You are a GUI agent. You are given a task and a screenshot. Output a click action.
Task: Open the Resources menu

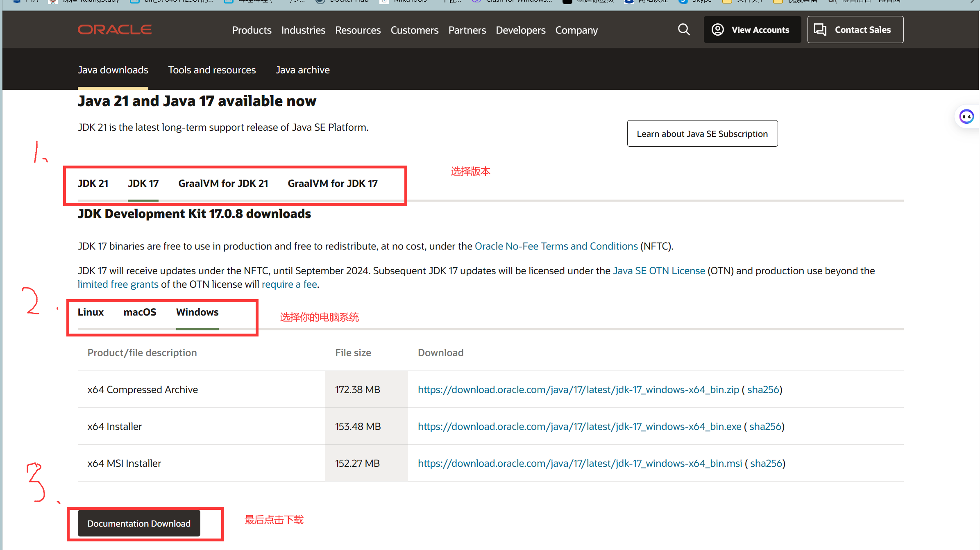point(358,30)
